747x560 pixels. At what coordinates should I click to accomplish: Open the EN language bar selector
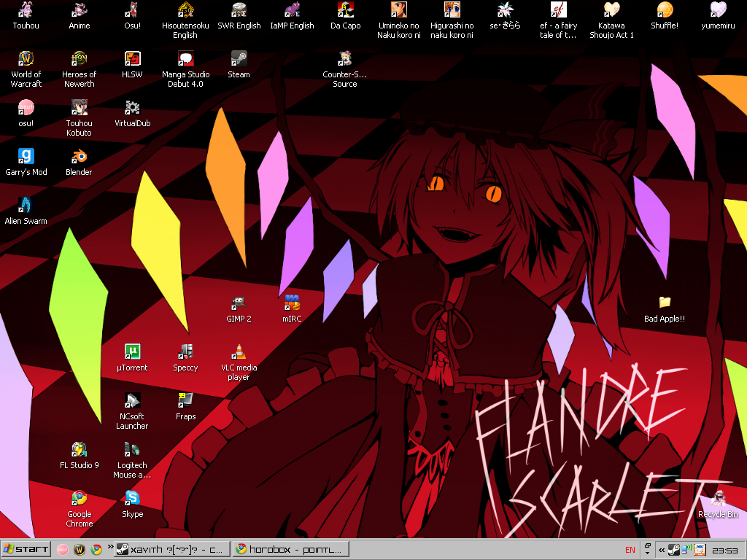(630, 550)
